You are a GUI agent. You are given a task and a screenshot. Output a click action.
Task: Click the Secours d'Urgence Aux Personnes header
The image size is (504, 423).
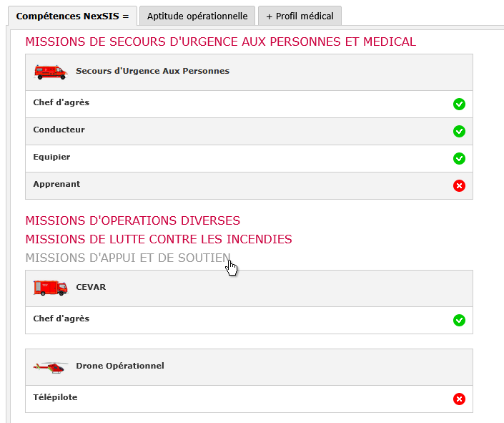click(x=153, y=71)
